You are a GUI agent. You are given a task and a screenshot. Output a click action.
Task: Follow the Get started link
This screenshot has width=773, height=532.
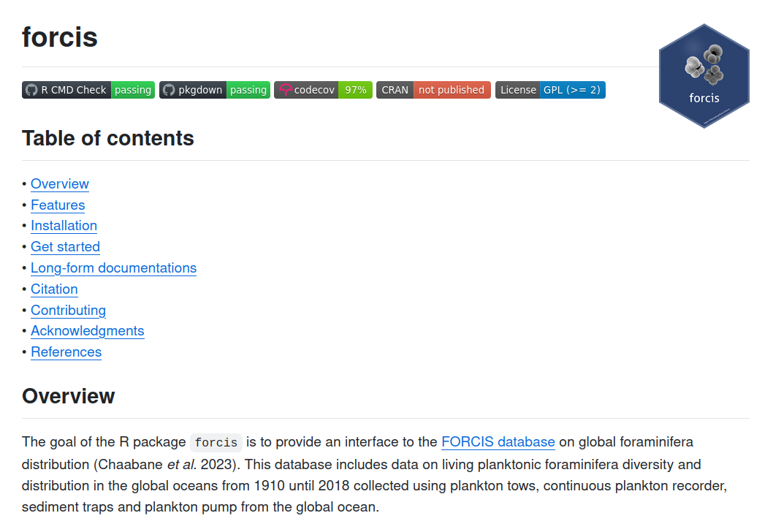click(x=65, y=247)
